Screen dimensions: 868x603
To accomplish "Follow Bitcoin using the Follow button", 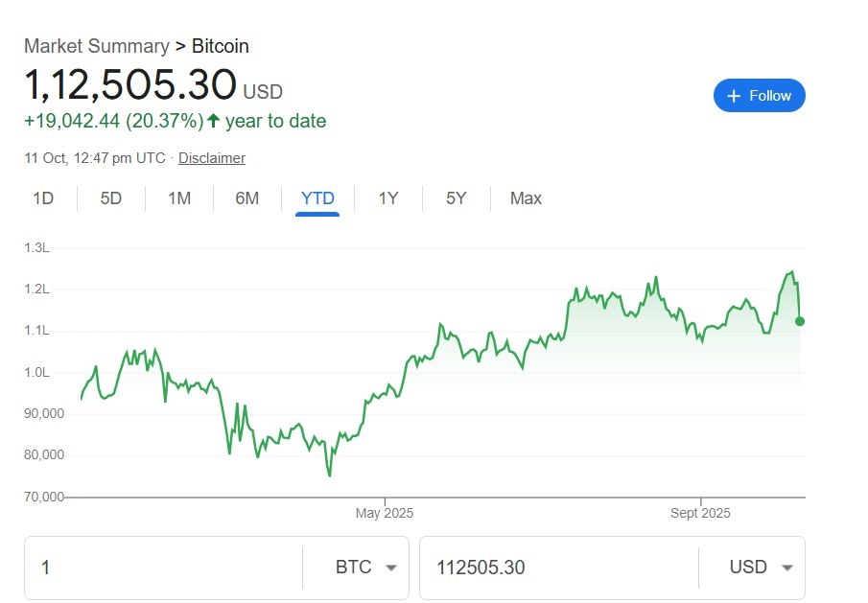I will click(x=759, y=96).
